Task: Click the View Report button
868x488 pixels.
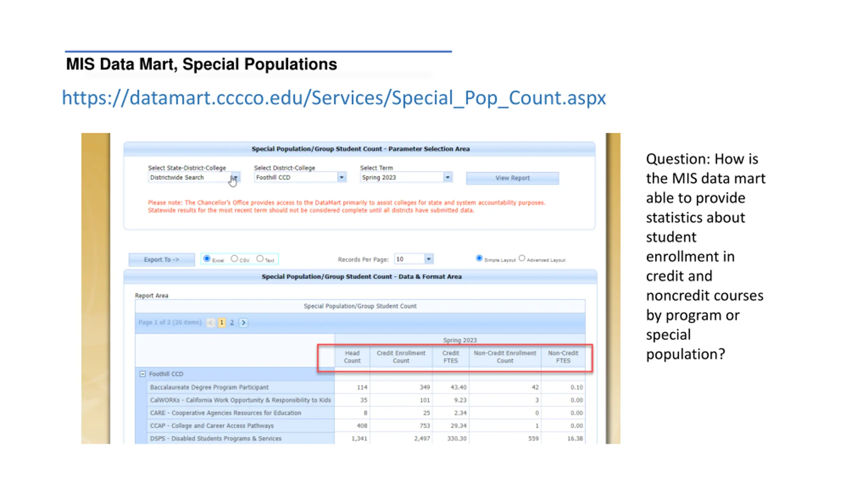Action: pos(512,178)
